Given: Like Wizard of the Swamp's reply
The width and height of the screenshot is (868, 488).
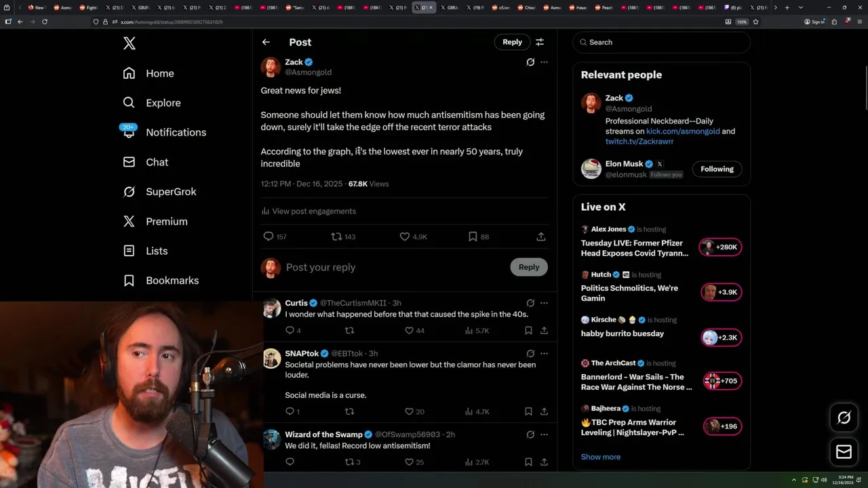Looking at the screenshot, I should coord(414,462).
